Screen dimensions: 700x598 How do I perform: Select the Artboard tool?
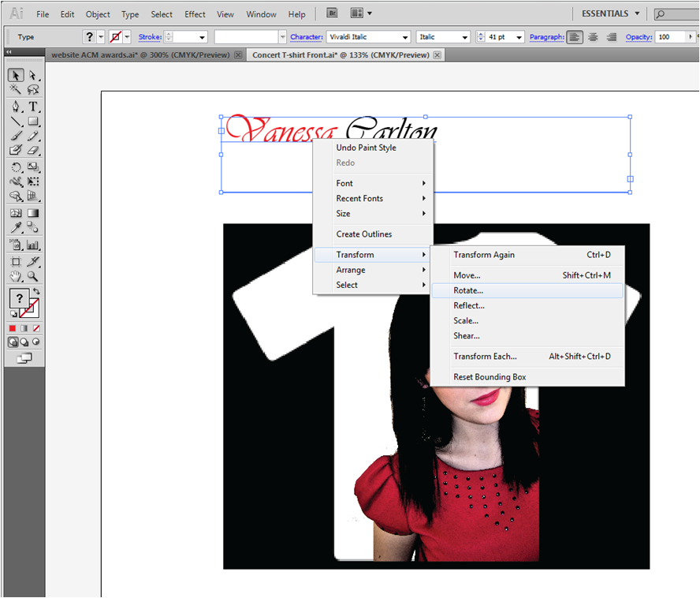(16, 262)
